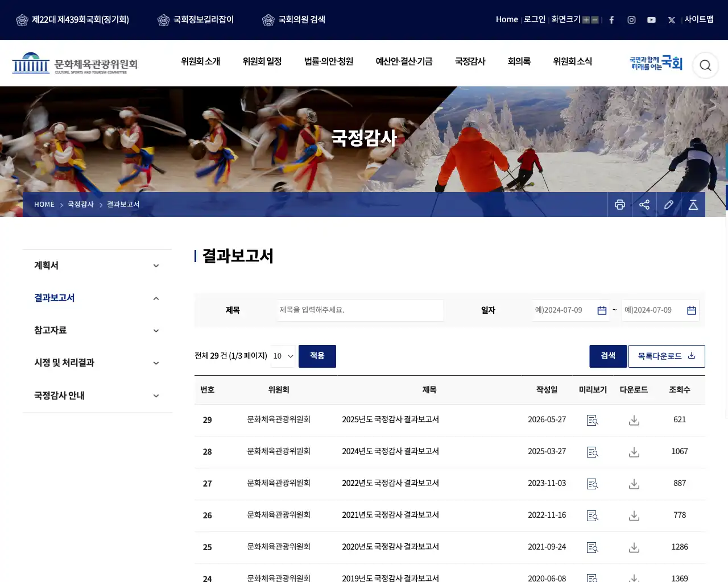Open the 회의록 menu
This screenshot has height=582, width=728.
[519, 61]
